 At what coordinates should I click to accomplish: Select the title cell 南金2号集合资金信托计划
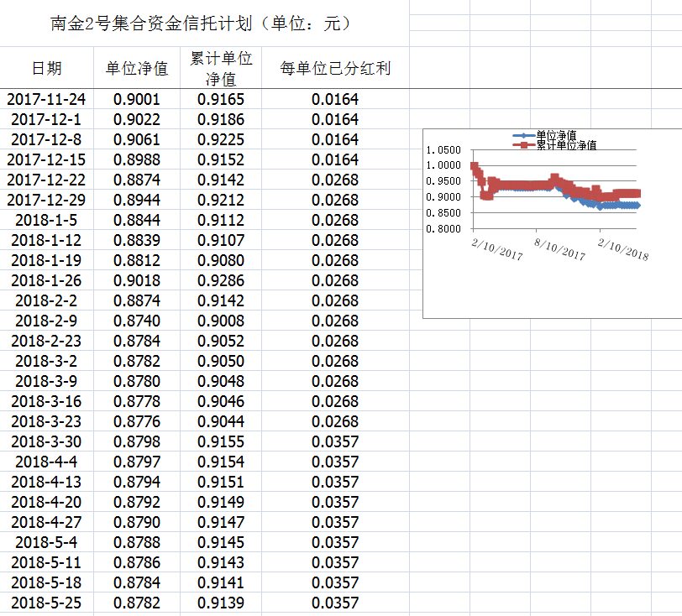pos(202,23)
